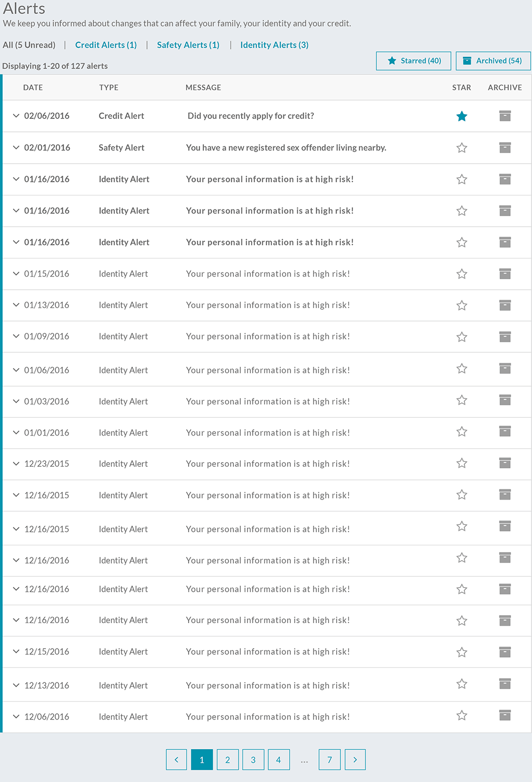
Task: Archive the 01/15/2016 Identity Alert
Action: tap(504, 274)
